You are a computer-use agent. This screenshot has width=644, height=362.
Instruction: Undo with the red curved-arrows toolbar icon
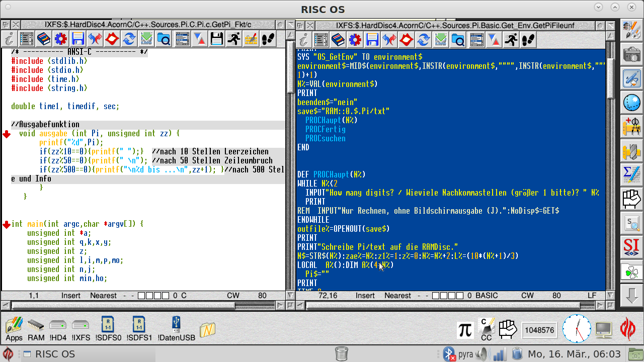[x=95, y=39]
